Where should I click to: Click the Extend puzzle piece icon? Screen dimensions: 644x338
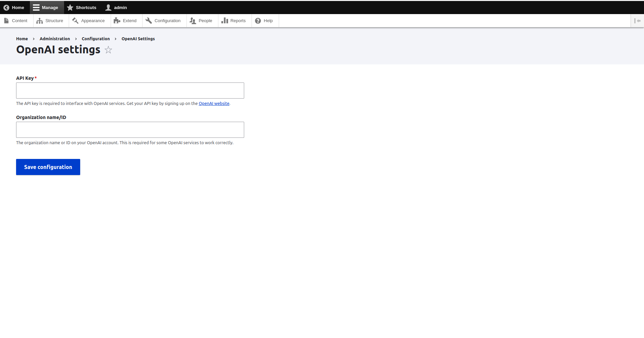pyautogui.click(x=117, y=21)
